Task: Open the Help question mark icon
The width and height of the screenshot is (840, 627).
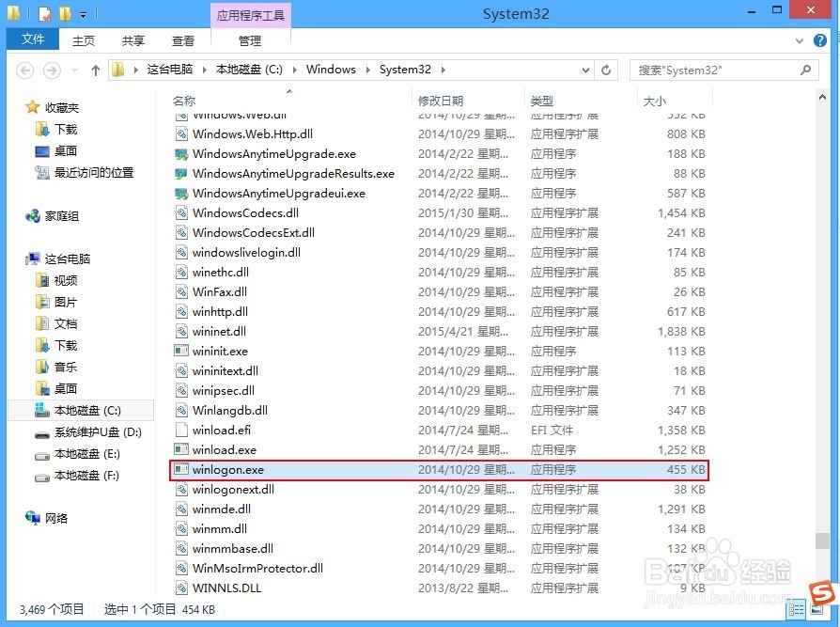Action: [x=819, y=40]
